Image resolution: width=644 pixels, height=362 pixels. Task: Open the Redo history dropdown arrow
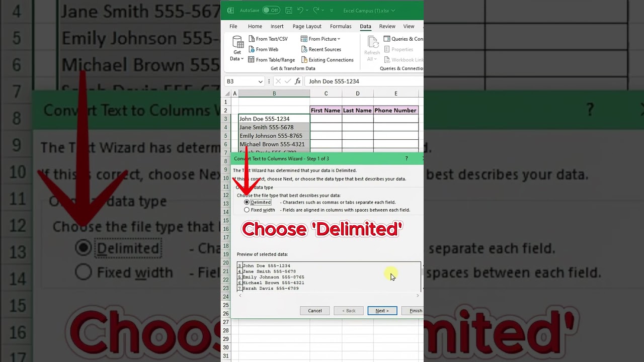[323, 10]
